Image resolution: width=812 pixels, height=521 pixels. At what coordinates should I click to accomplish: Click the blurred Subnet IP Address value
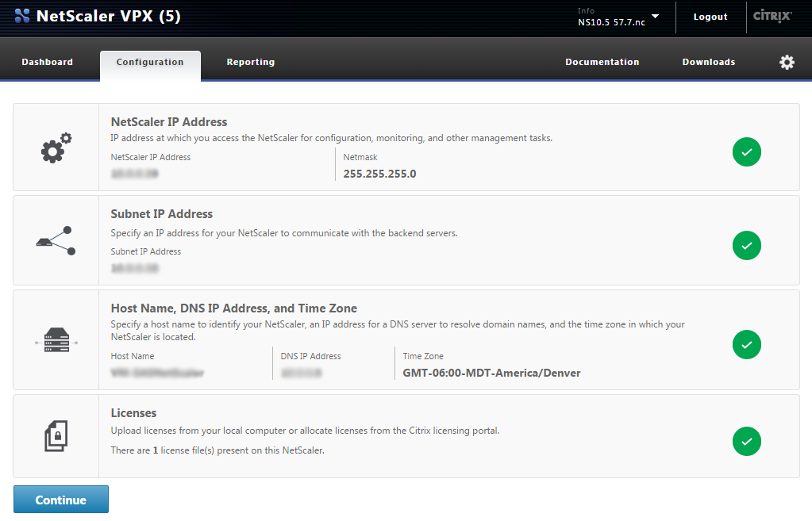(x=135, y=268)
